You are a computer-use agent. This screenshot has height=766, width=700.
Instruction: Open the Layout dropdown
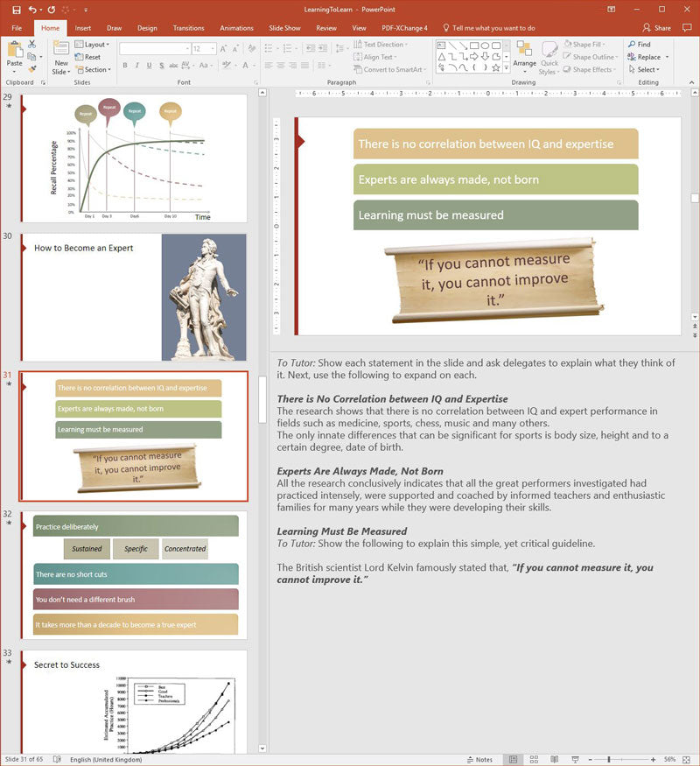(x=92, y=45)
